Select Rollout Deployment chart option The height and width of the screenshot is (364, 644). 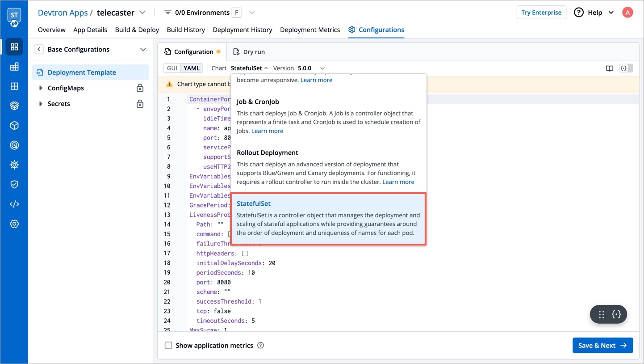[267, 153]
